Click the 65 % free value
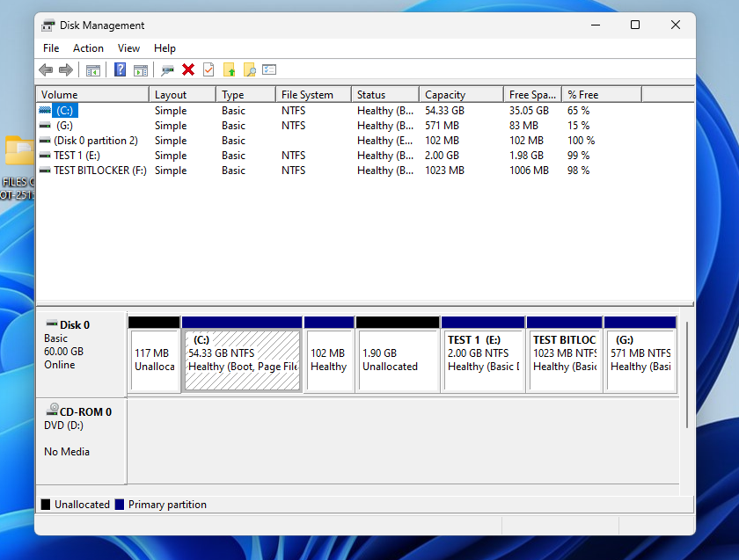The height and width of the screenshot is (560, 739). pyautogui.click(x=578, y=111)
